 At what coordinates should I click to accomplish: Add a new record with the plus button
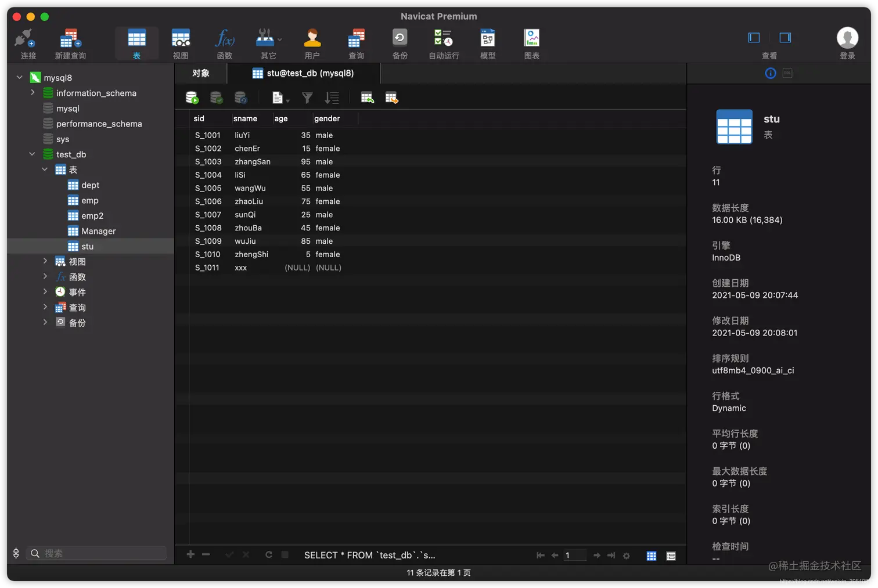190,555
